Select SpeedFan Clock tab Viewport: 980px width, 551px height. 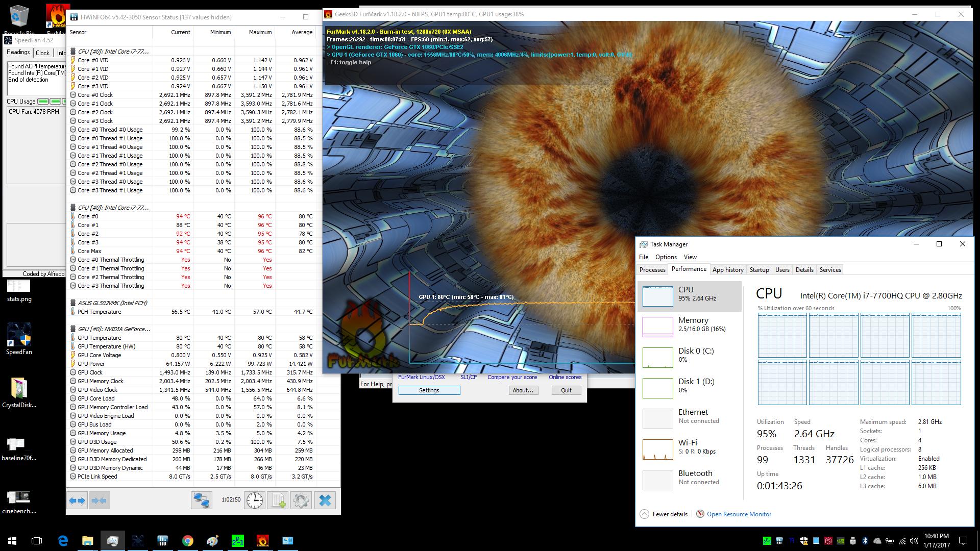tap(43, 53)
